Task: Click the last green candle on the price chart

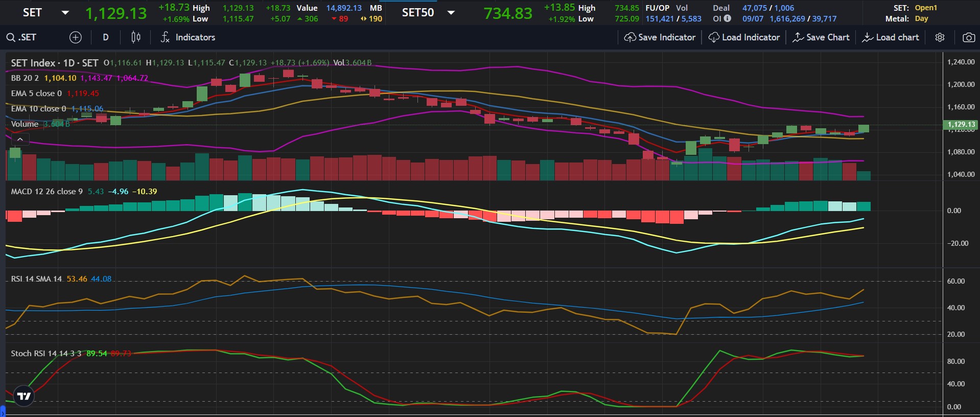Action: 864,128
